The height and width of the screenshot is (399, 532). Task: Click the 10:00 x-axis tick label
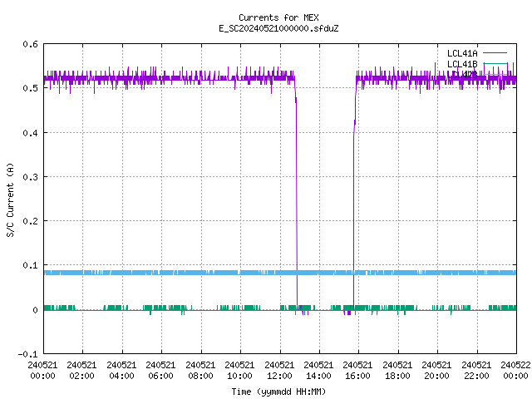(239, 371)
